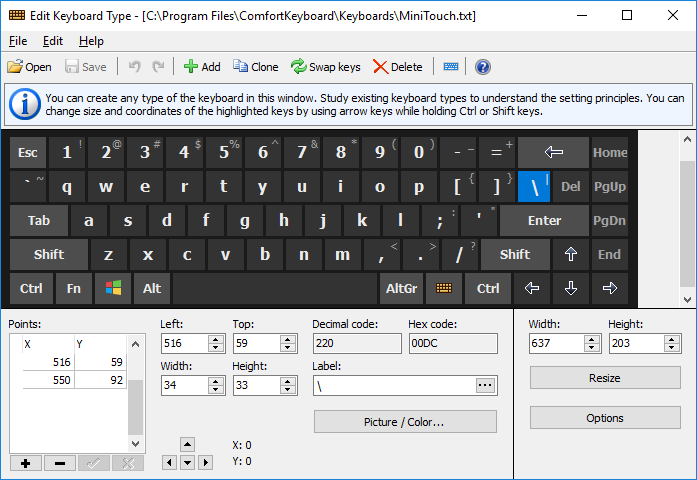The image size is (697, 480).
Task: Click the Windows logo key on the keyboard
Action: pyautogui.click(x=113, y=288)
